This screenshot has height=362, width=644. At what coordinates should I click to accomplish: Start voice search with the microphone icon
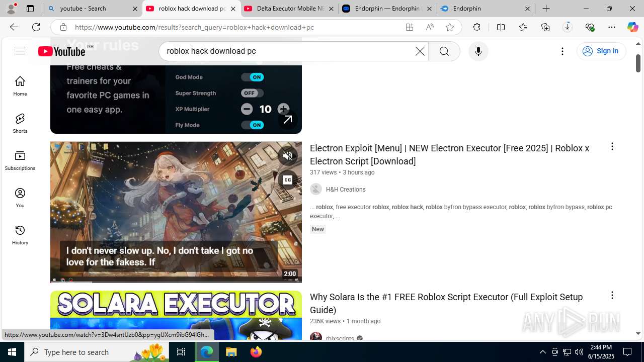tap(478, 51)
